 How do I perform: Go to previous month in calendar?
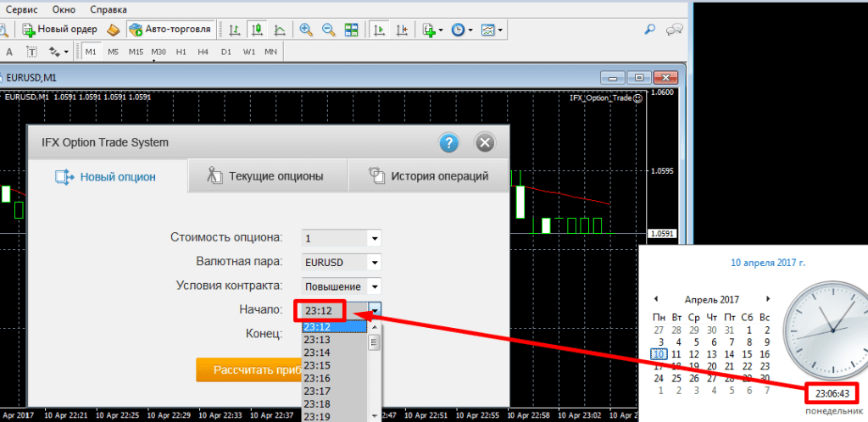pos(656,298)
